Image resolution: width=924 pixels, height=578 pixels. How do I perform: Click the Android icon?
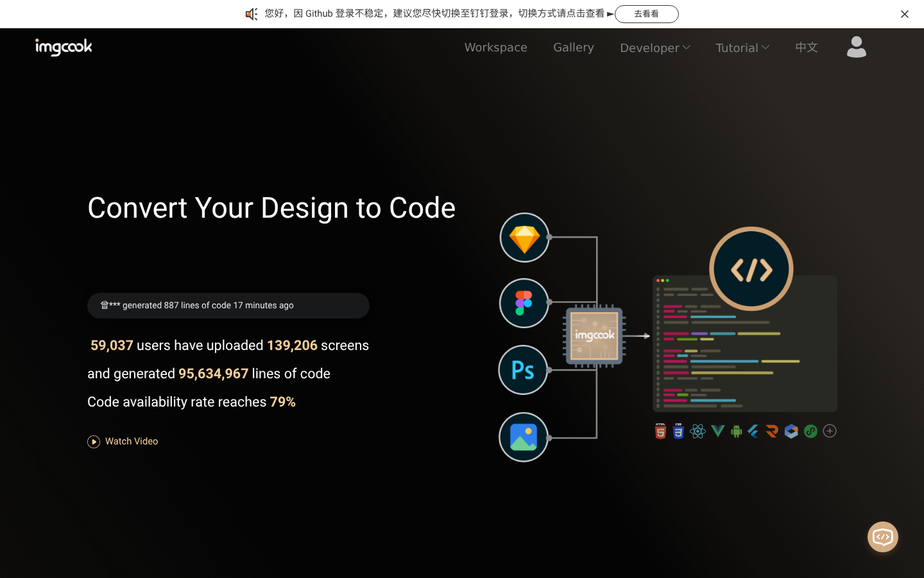(x=737, y=432)
